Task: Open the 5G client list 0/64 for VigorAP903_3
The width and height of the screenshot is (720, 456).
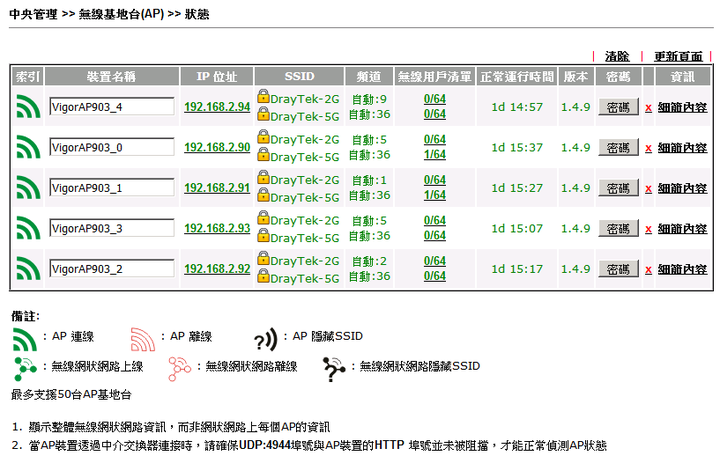Action: pyautogui.click(x=434, y=236)
